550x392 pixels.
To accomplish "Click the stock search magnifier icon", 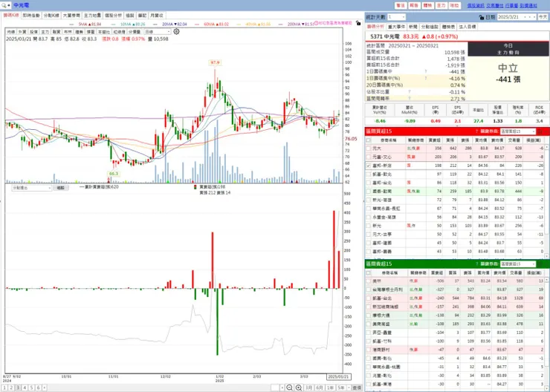I will pos(4,5).
